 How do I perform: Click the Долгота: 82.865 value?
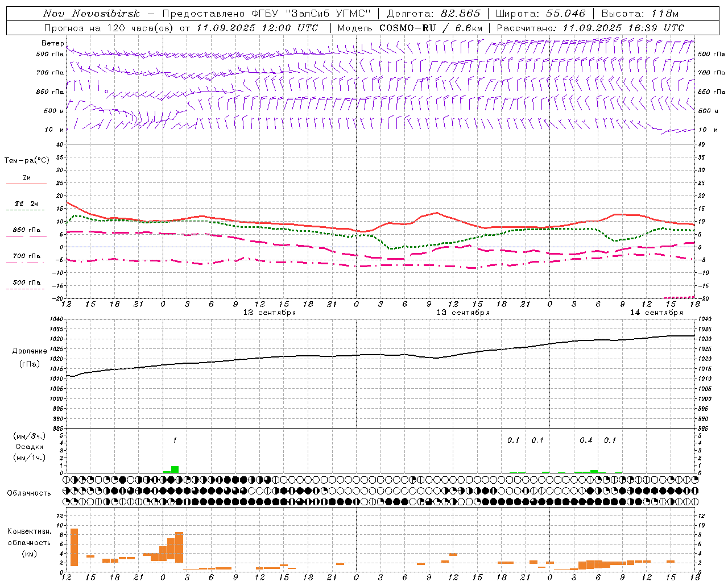(433, 14)
